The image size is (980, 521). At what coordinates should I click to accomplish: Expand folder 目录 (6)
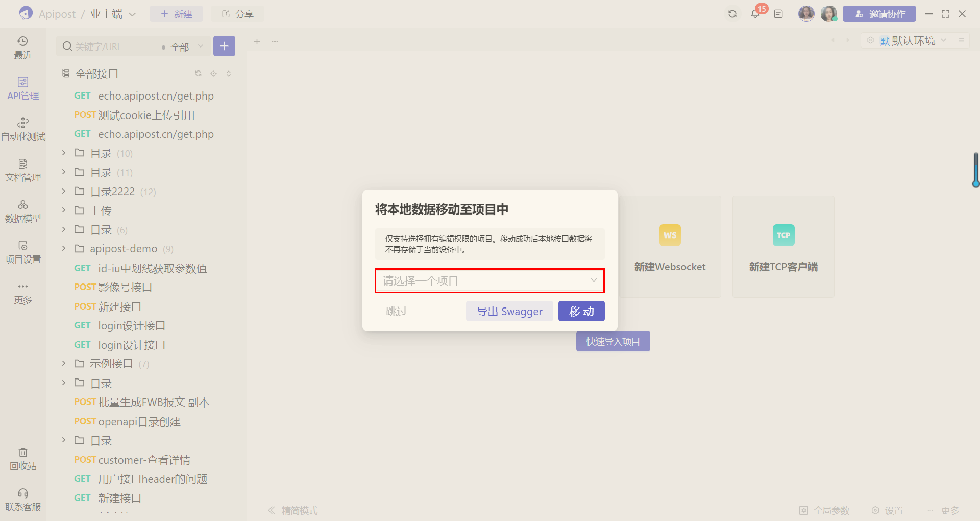click(x=63, y=229)
